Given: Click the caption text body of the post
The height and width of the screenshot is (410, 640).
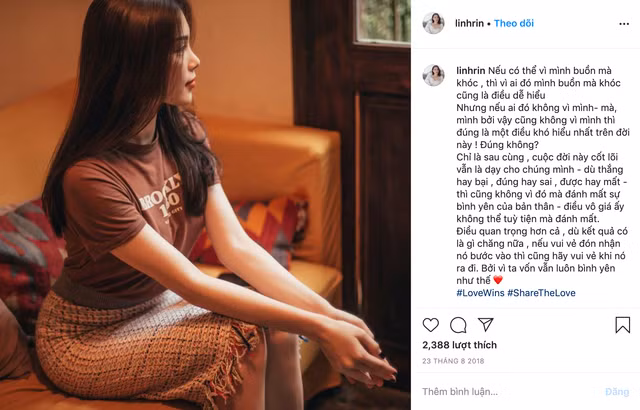Looking at the screenshot, I should coord(543,175).
